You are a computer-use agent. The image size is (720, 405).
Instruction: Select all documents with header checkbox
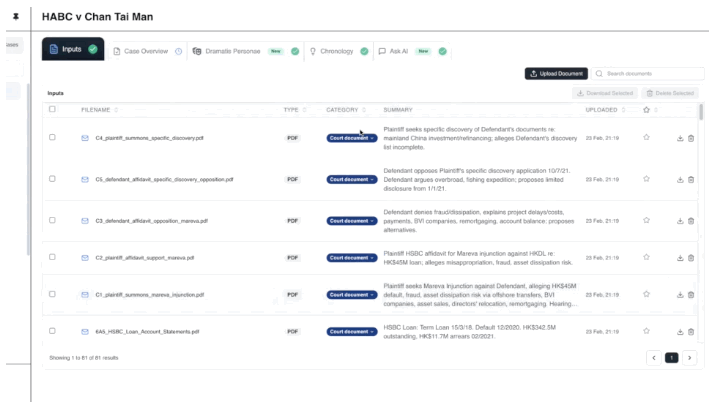(52, 109)
